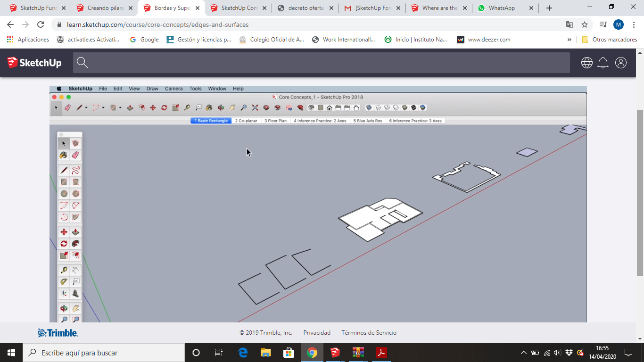
Task: Click the Términos de Servicio link
Action: point(368,332)
